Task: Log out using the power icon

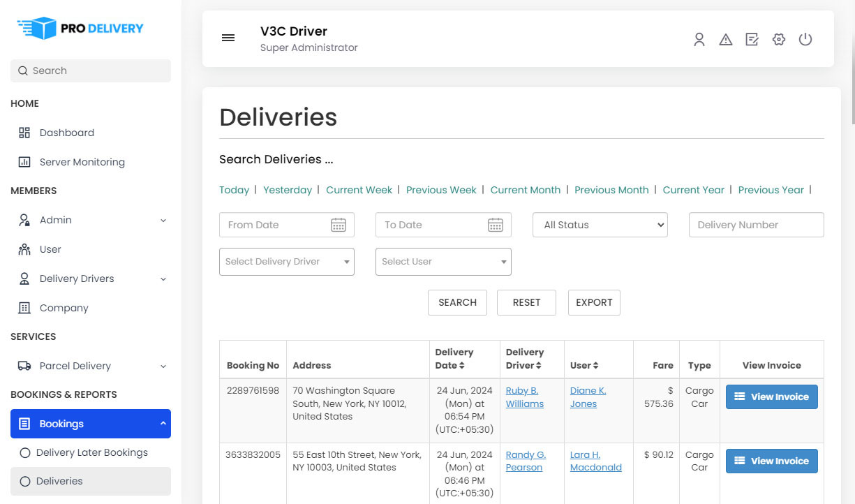Action: (805, 40)
